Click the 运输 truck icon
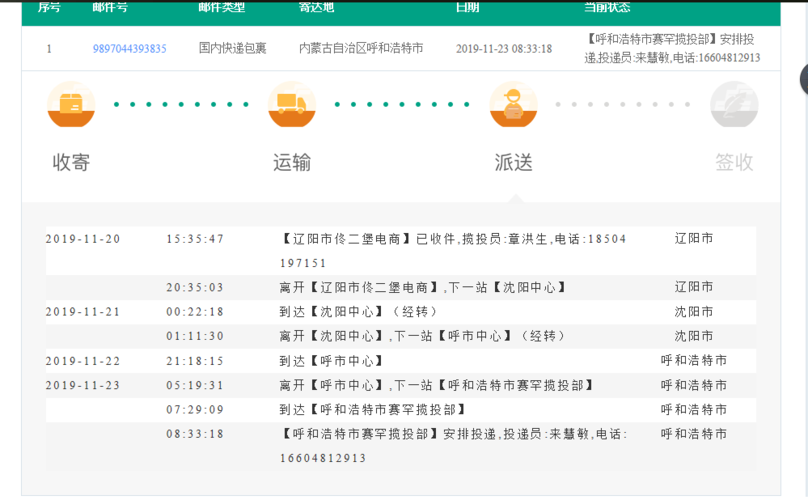This screenshot has height=500, width=808. (x=292, y=104)
